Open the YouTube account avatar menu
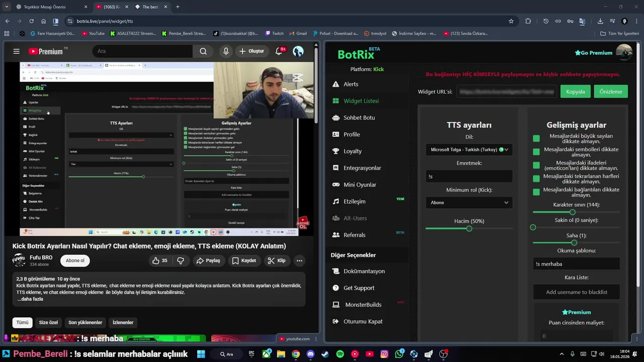644x362 pixels. [298, 51]
